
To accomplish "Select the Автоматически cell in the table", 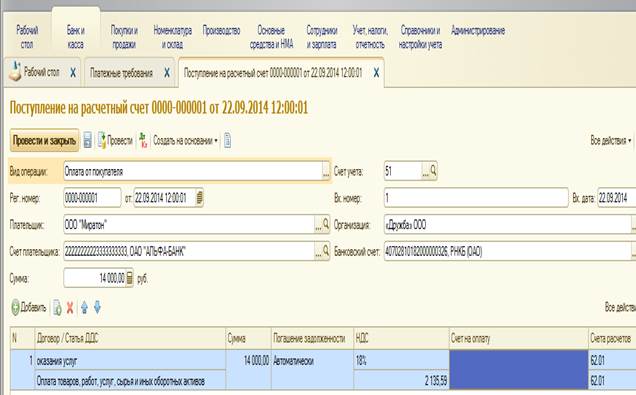I will tap(312, 370).
